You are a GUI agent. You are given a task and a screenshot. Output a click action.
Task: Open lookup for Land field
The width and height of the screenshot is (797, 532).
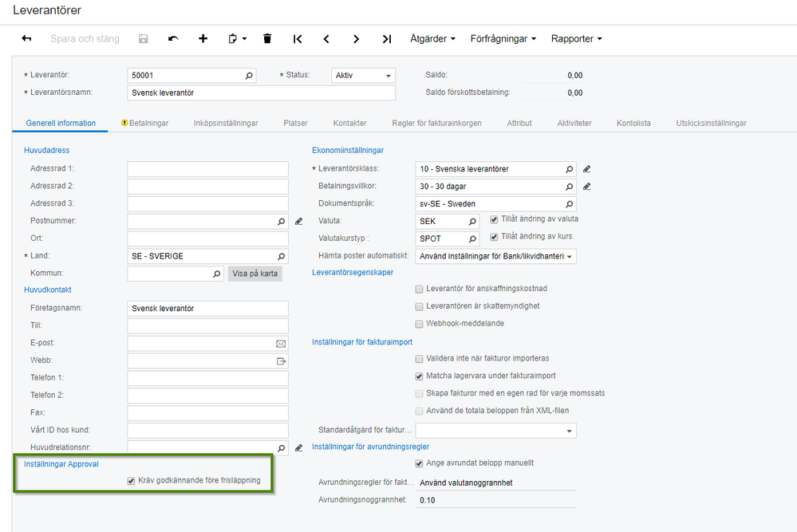pos(281,256)
